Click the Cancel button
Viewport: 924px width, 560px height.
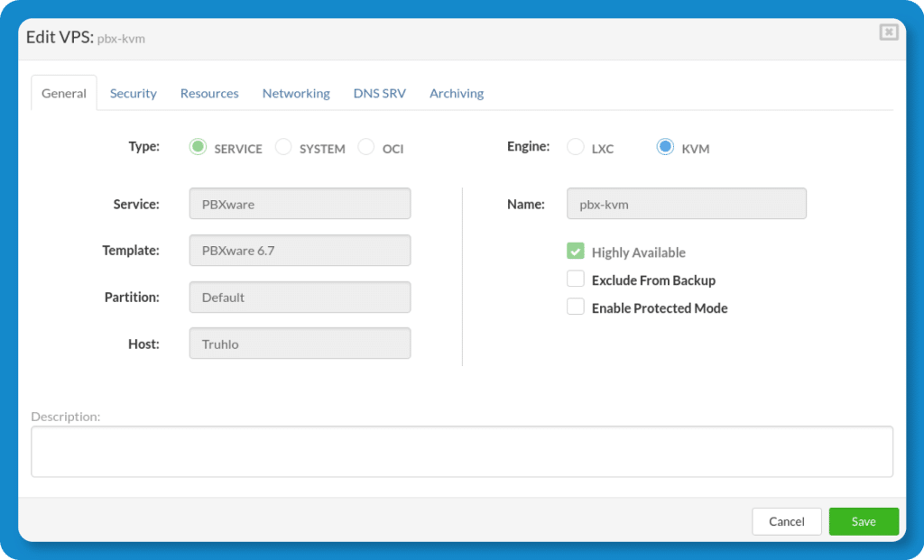click(786, 521)
